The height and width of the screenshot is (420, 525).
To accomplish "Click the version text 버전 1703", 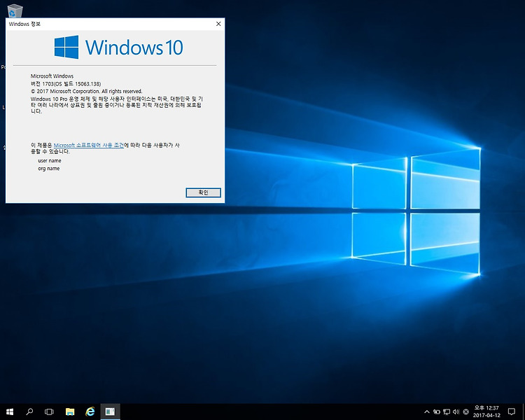I will pyautogui.click(x=66, y=84).
